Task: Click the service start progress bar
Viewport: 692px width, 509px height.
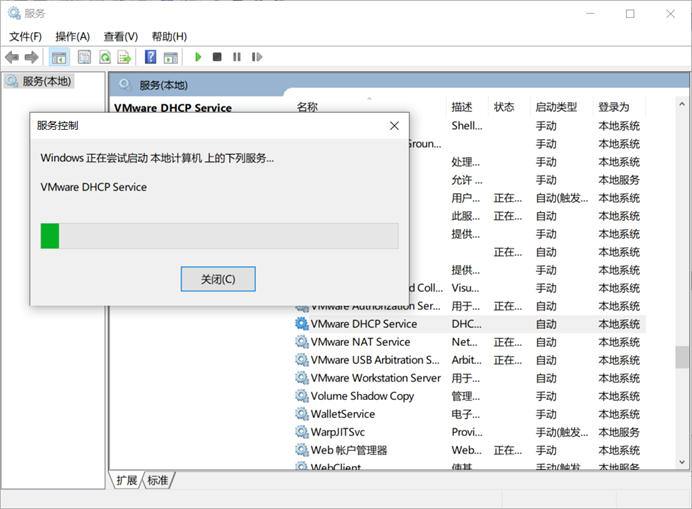Action: coord(219,236)
